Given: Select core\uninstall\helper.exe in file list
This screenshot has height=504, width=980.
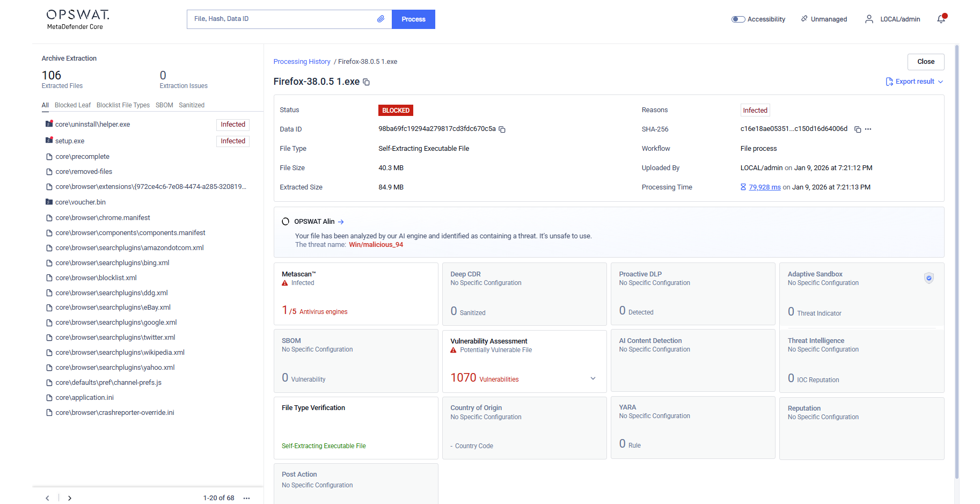Looking at the screenshot, I should [x=93, y=125].
